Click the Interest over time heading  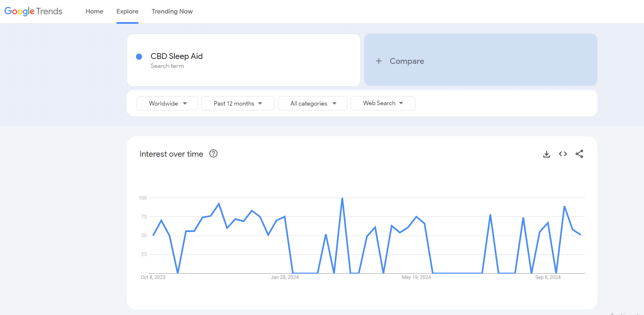pos(171,154)
